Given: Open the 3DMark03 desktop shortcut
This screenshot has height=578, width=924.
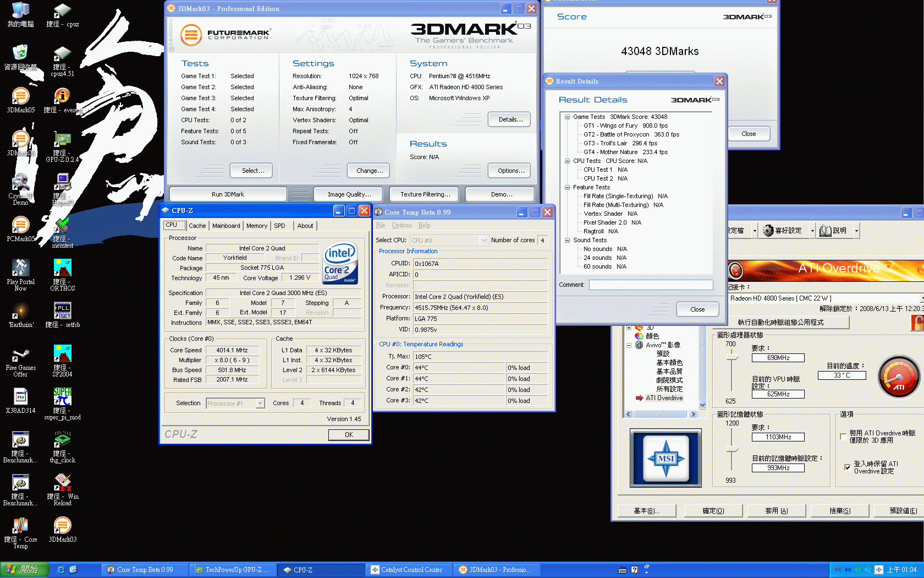Looking at the screenshot, I should [62, 529].
